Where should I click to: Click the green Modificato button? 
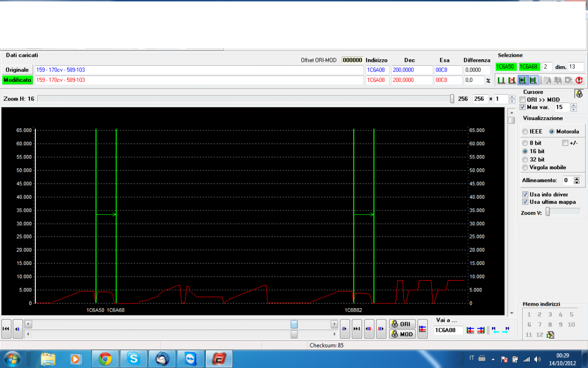pyautogui.click(x=17, y=79)
